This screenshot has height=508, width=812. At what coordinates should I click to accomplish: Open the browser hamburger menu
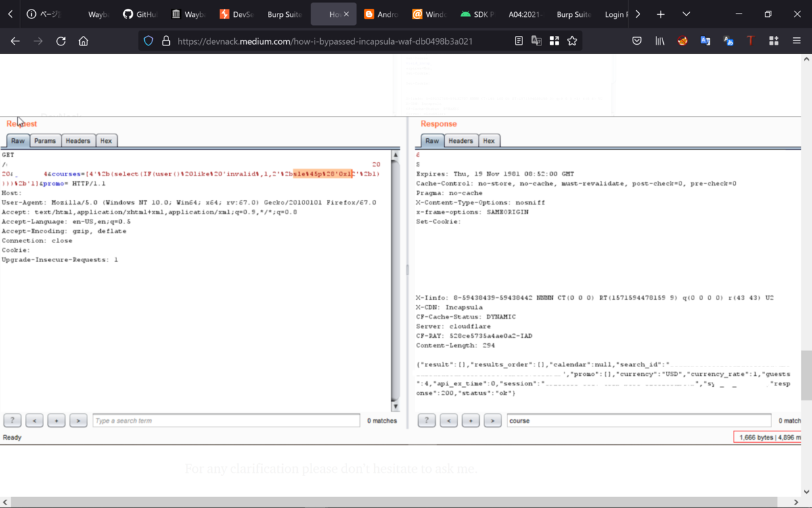tap(796, 41)
